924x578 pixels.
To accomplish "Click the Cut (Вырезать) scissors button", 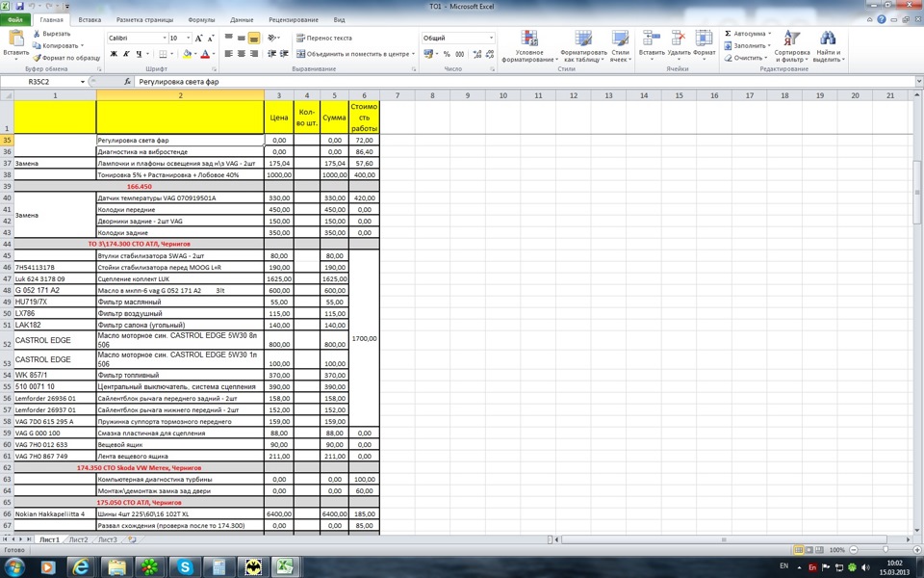I will pos(52,34).
